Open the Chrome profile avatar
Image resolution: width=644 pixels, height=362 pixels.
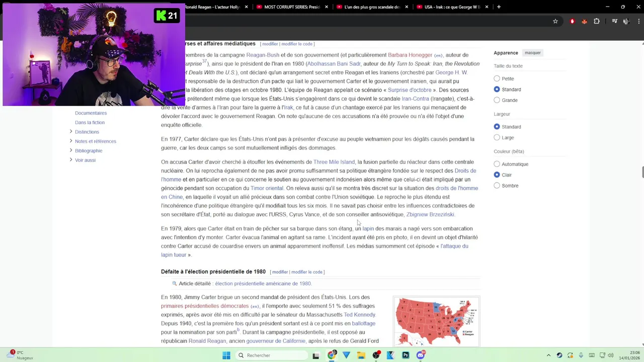click(x=626, y=21)
